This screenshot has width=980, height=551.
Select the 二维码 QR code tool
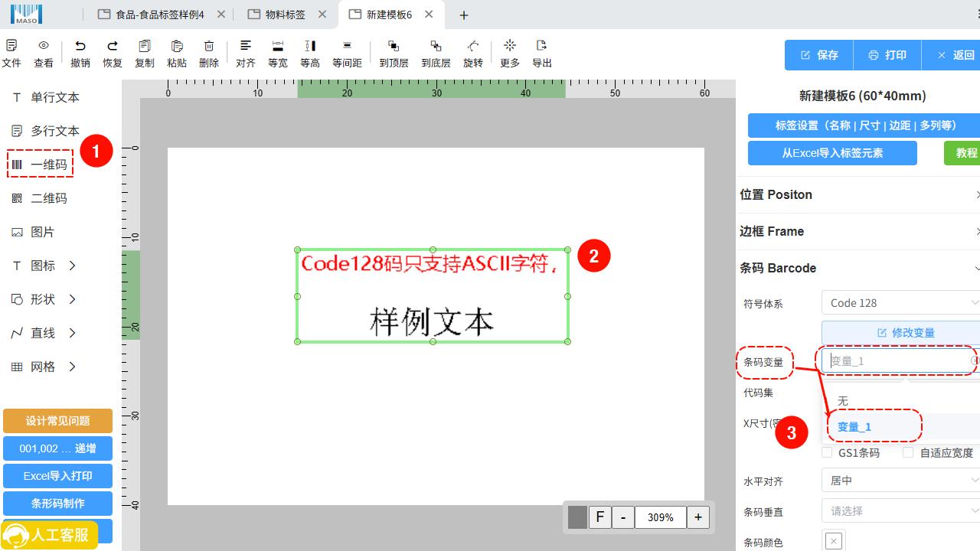(x=41, y=198)
